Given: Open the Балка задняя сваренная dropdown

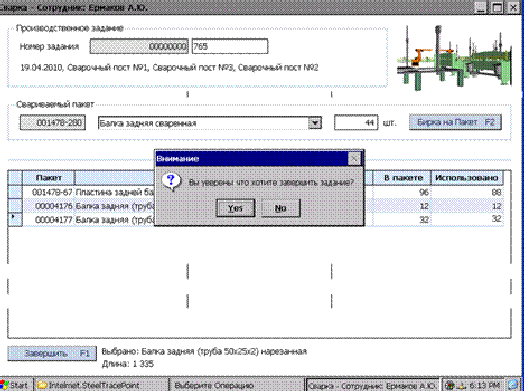Looking at the screenshot, I should 315,123.
